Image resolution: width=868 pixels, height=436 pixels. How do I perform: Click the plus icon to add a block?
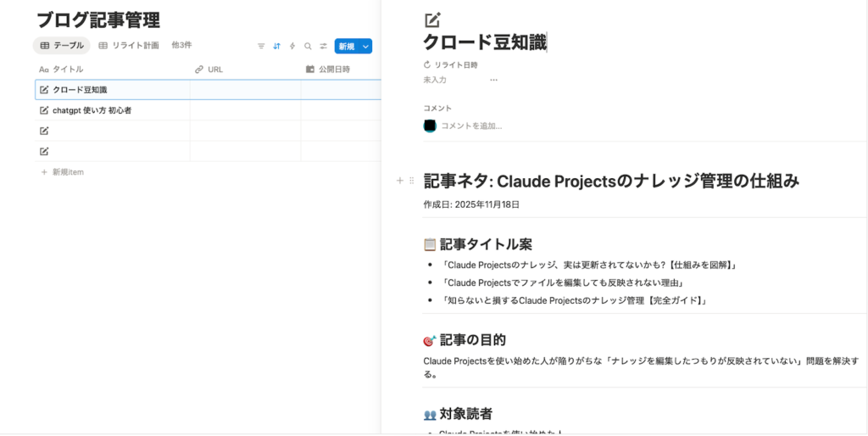[400, 181]
